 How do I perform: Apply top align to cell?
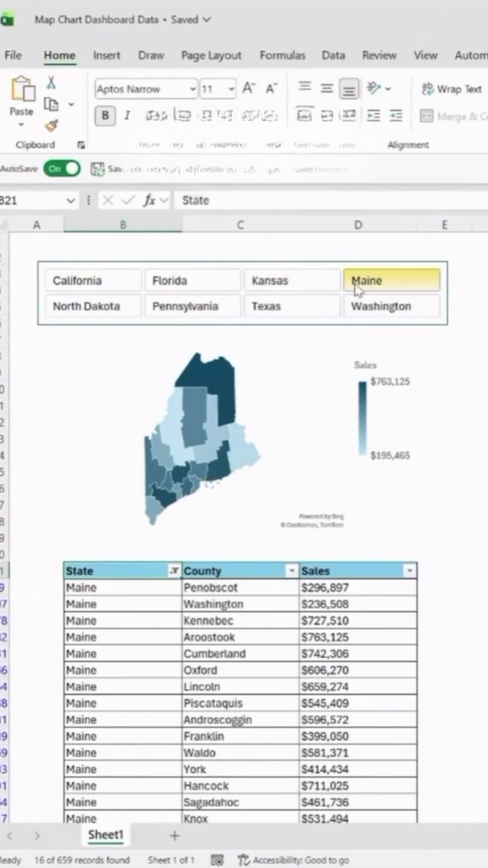[x=305, y=87]
